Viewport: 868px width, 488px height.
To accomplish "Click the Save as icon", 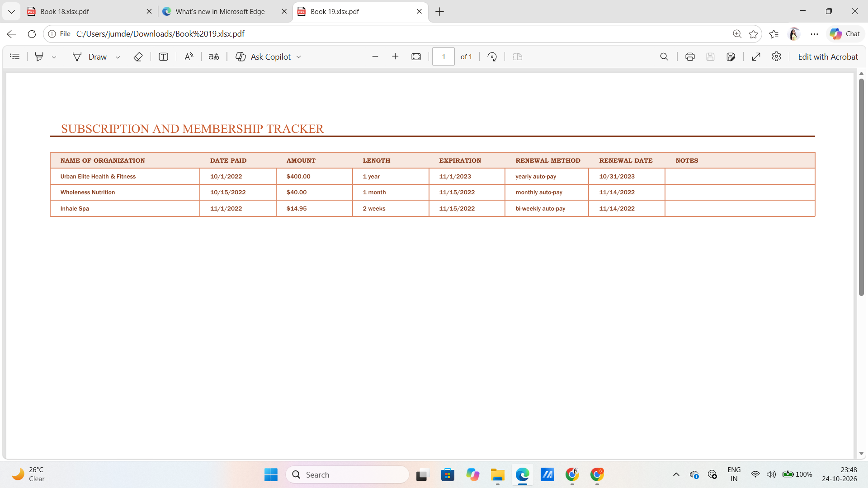I will (x=731, y=56).
